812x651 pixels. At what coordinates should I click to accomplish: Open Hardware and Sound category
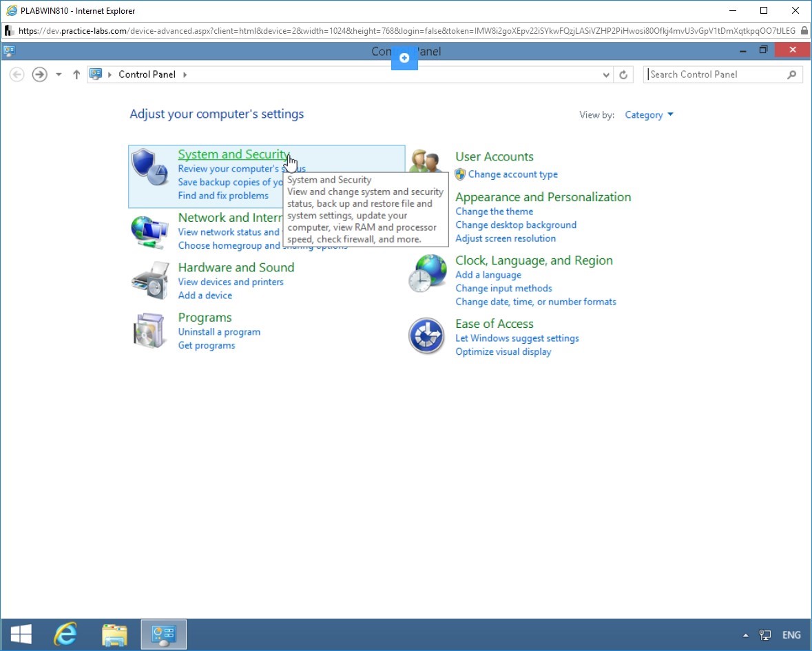[236, 267]
